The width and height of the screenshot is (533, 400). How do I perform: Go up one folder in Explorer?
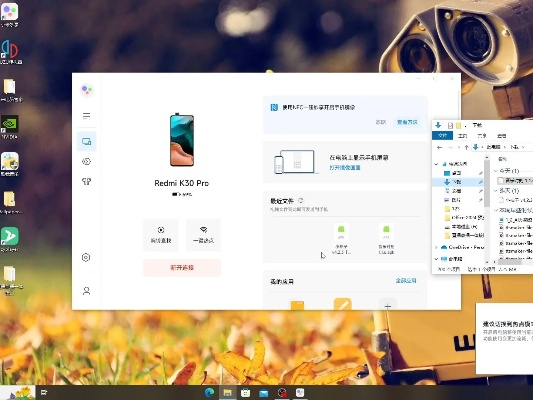click(x=466, y=147)
